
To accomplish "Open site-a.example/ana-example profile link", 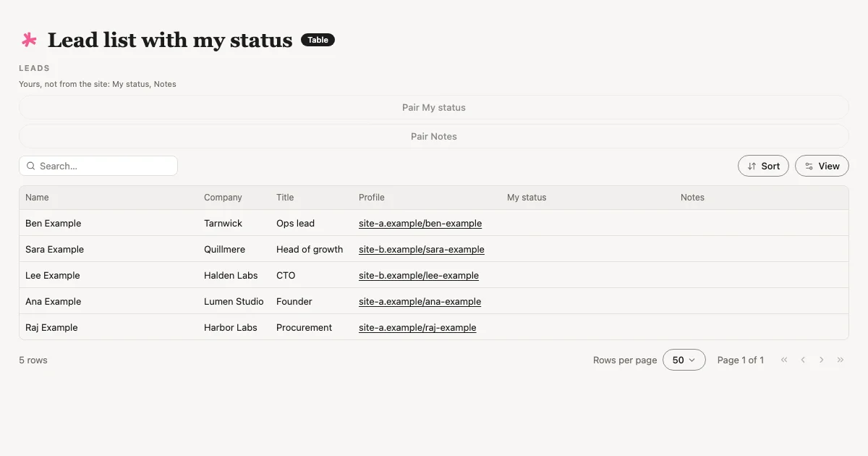I will click(x=420, y=301).
